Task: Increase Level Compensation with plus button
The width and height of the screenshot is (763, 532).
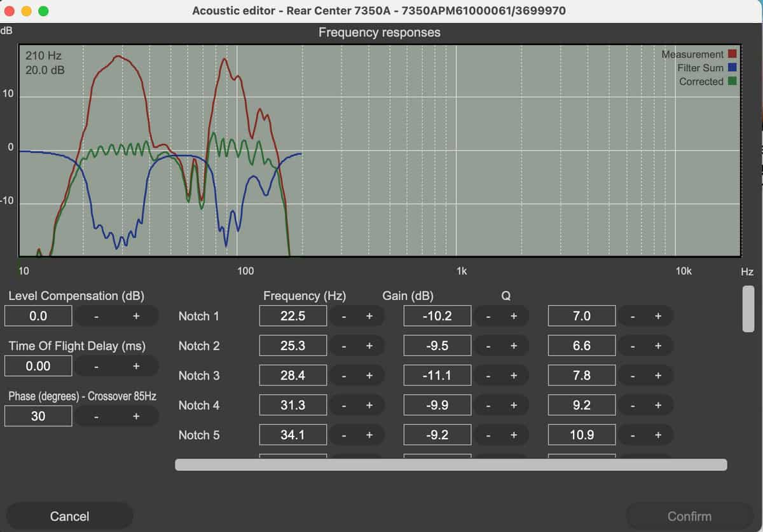Action: click(x=136, y=316)
